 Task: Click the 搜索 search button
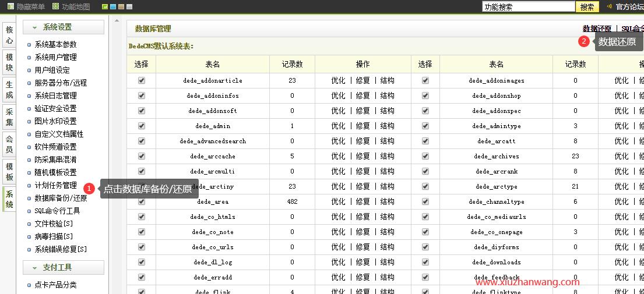[587, 7]
